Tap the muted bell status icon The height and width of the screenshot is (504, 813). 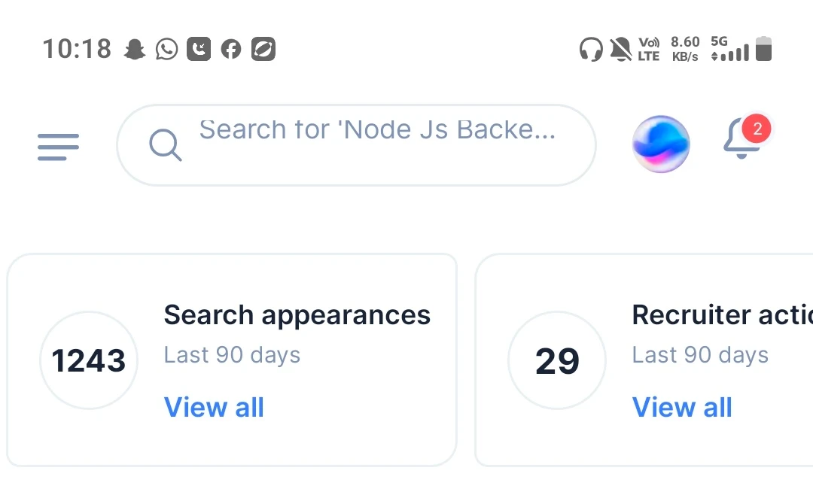(x=621, y=50)
